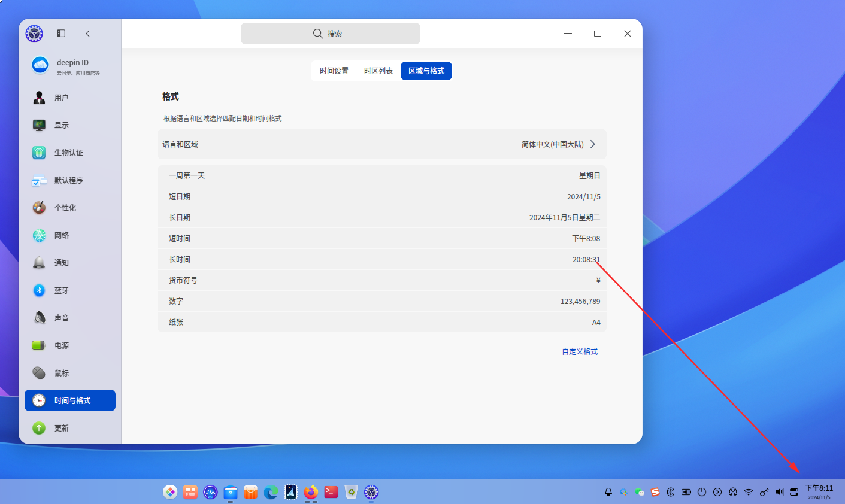Viewport: 845px width, 504px height.
Task: Open 蓝牙 settings
Action: coord(70,290)
